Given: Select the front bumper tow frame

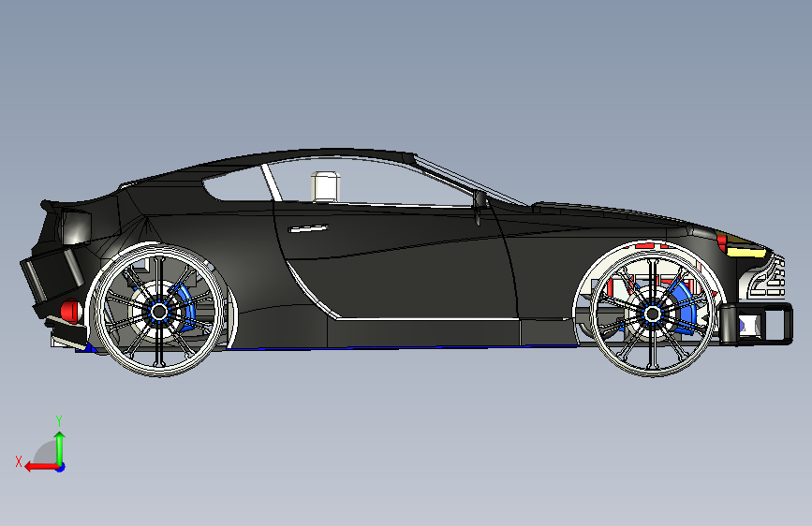Looking at the screenshot, I should pyautogui.click(x=756, y=324).
